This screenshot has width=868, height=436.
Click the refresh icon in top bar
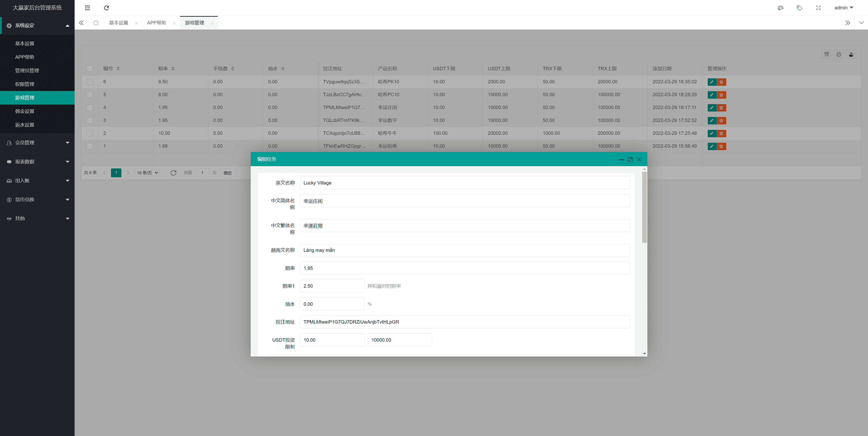106,8
